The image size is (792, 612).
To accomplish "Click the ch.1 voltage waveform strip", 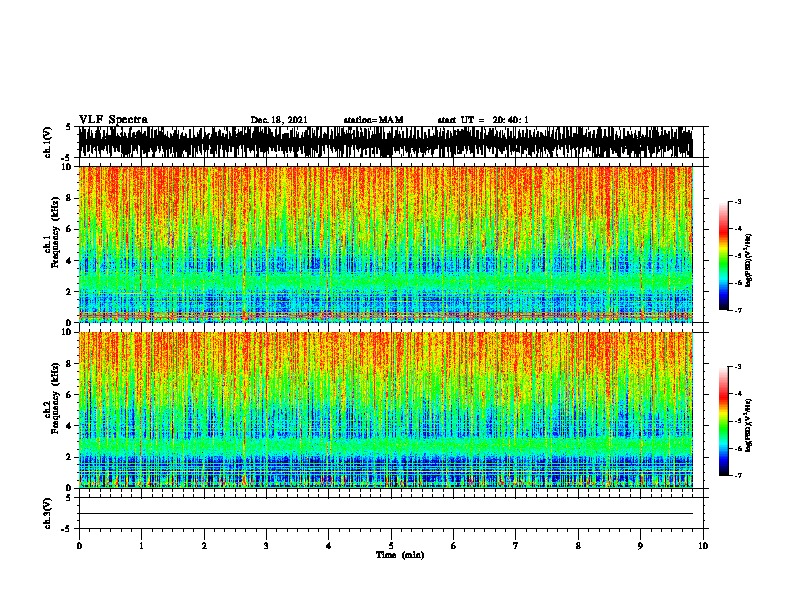I will coord(385,142).
